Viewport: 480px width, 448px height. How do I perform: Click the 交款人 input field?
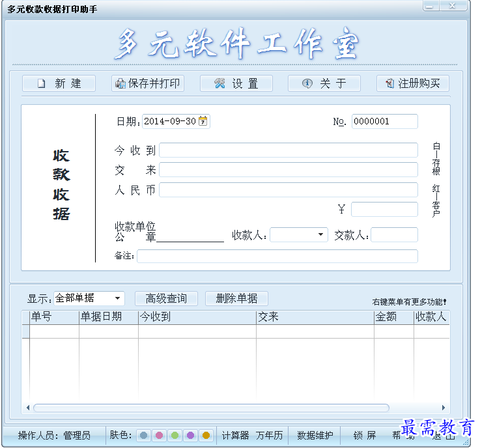394,234
